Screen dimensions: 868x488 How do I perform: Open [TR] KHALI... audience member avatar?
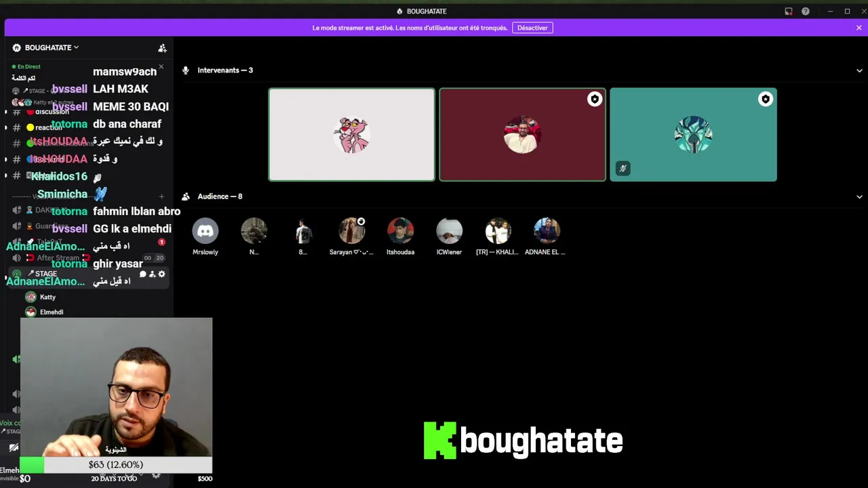click(498, 231)
